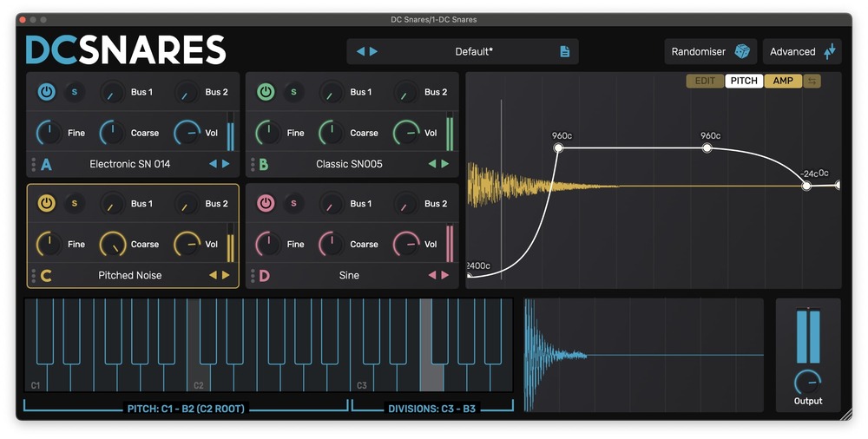
Task: Switch to the PITCH envelope tab
Action: pos(744,81)
